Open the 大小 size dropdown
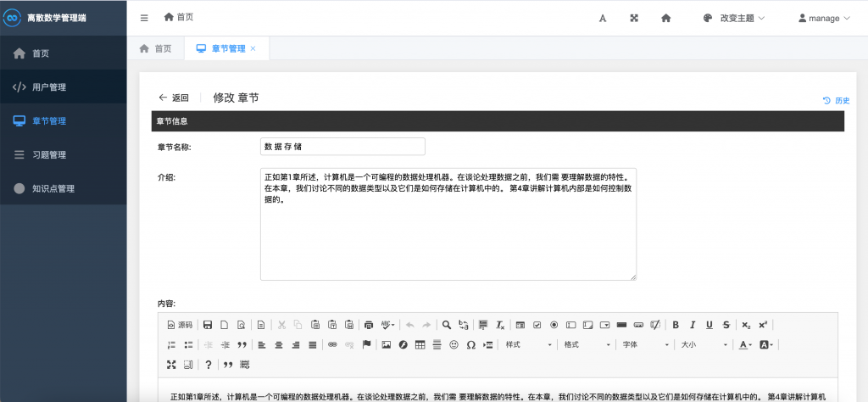 [704, 344]
